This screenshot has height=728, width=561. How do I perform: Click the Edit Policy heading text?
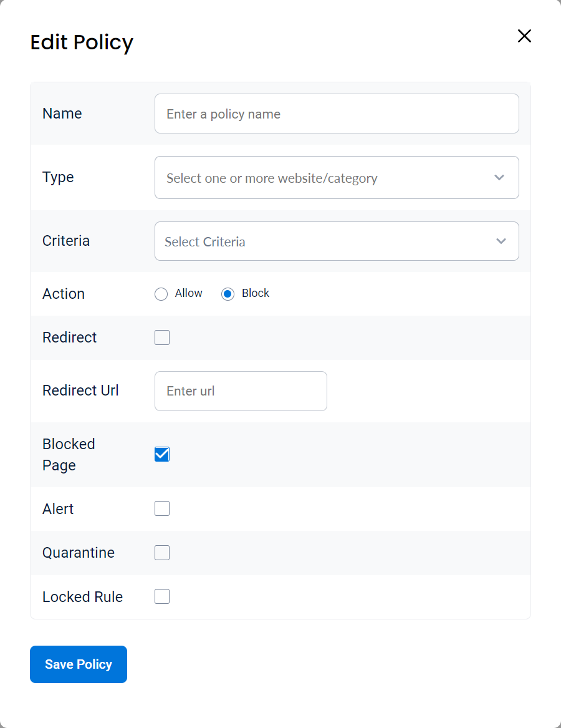[82, 42]
